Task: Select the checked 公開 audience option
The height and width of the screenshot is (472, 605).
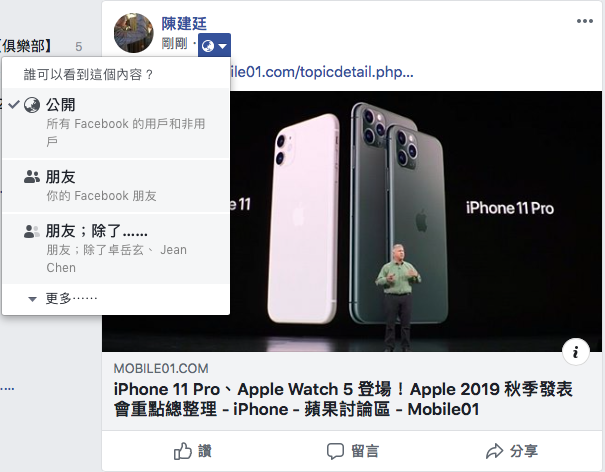Action: coord(116,123)
